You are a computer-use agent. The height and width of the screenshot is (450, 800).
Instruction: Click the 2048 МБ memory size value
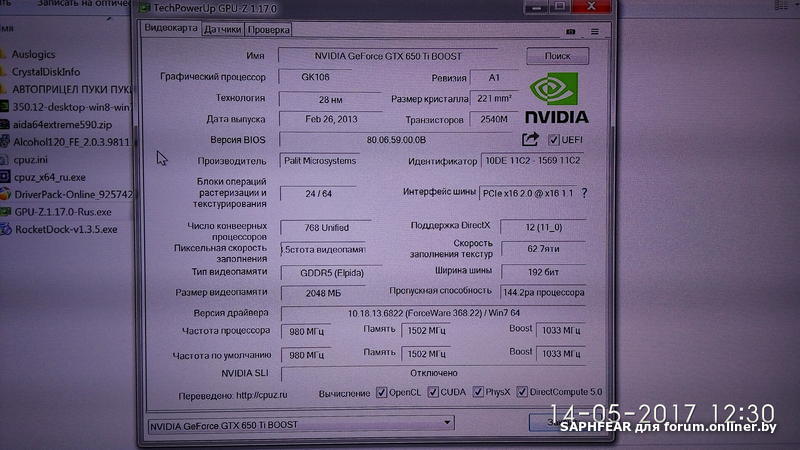click(x=323, y=293)
